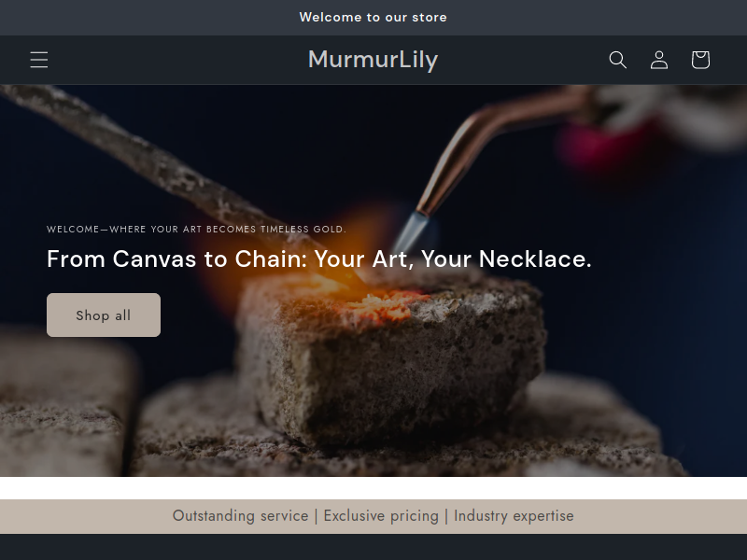Click the dark section below the beige banner
The image size is (747, 560).
373,547
